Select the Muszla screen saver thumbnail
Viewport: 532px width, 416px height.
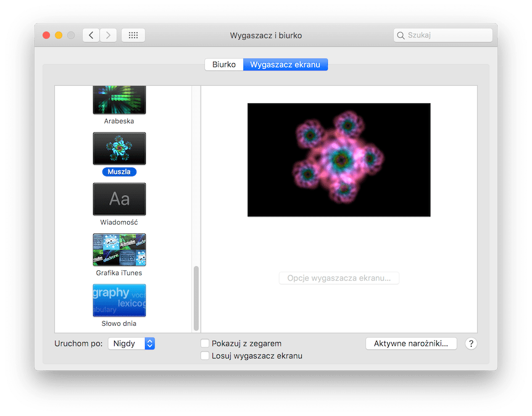[x=120, y=148]
